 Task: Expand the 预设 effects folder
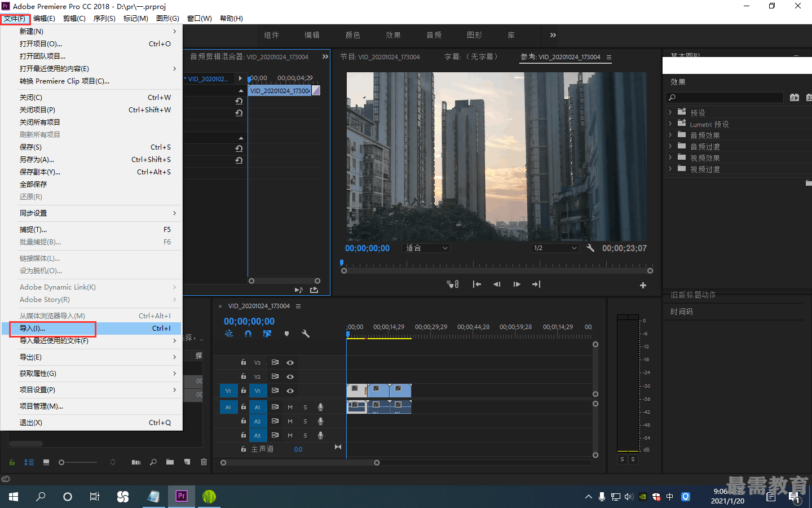pos(670,112)
